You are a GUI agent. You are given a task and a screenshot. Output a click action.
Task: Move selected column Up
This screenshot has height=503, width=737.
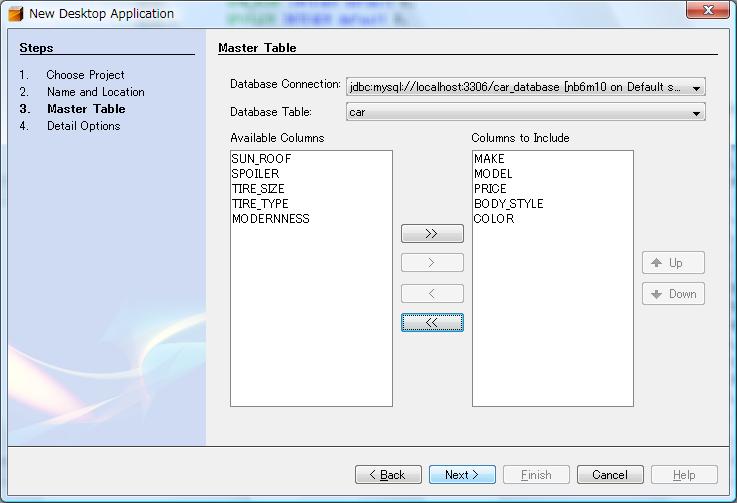(x=673, y=263)
